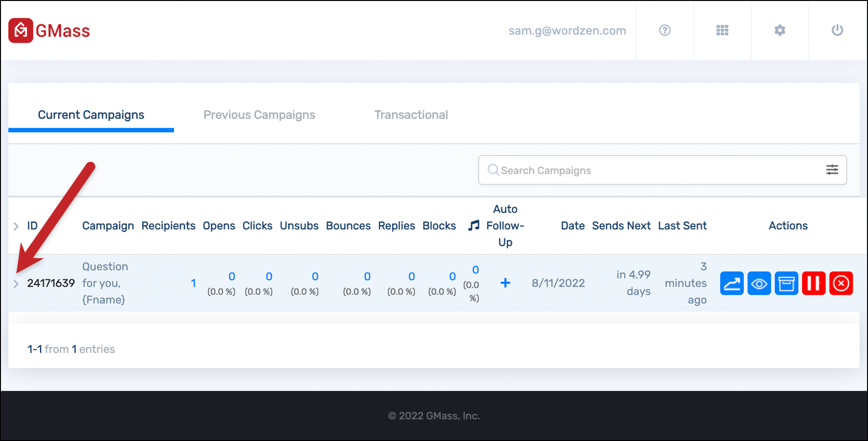This screenshot has width=868, height=441.
Task: Click the Search Campaigns input field
Action: (x=663, y=170)
